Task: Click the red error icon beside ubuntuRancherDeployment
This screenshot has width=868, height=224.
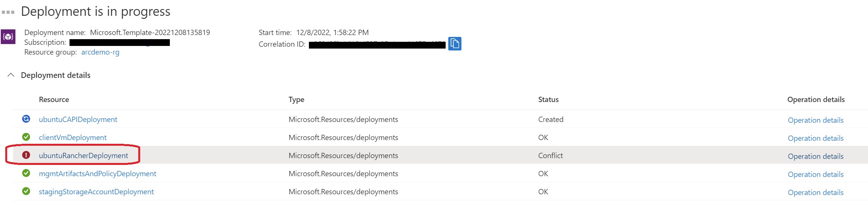Action: point(26,155)
